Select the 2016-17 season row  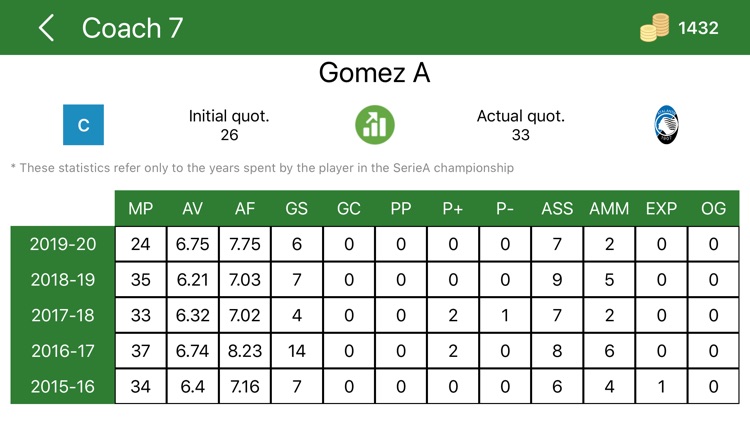coord(63,351)
